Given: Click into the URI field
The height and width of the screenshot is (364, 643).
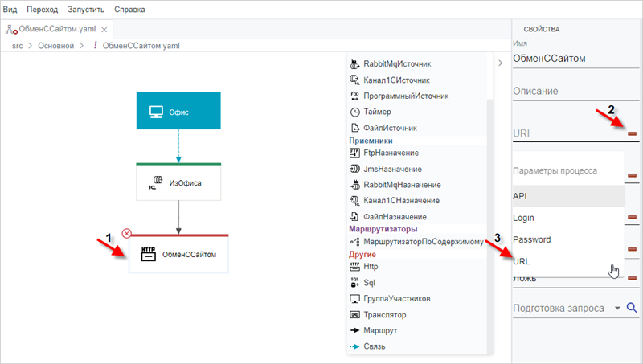Looking at the screenshot, I should pyautogui.click(x=569, y=133).
